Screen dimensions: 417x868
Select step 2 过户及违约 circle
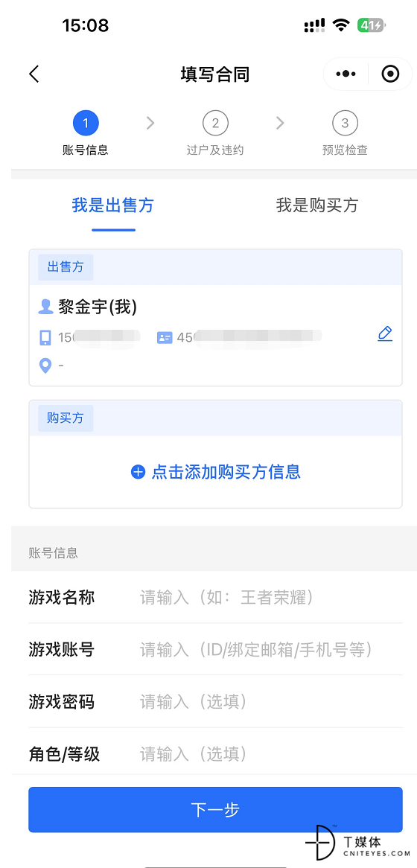215,124
